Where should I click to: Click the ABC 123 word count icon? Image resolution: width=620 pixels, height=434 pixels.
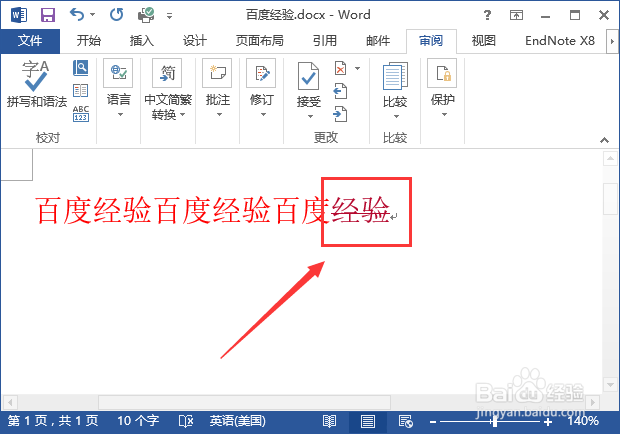(x=81, y=113)
